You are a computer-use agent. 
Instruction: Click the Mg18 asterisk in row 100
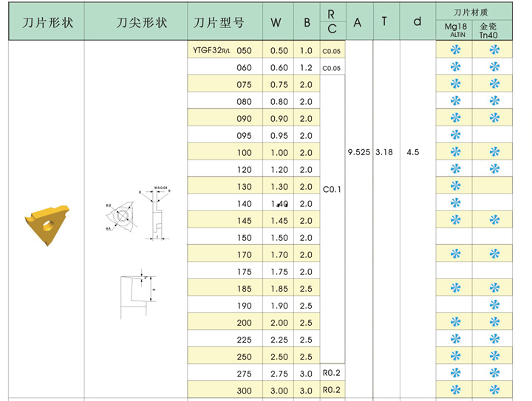(455, 151)
